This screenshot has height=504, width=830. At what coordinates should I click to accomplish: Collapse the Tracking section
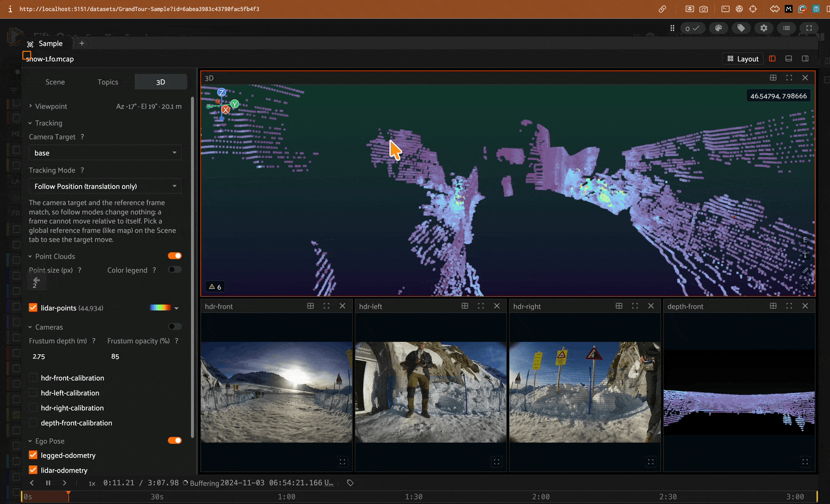[x=45, y=123]
